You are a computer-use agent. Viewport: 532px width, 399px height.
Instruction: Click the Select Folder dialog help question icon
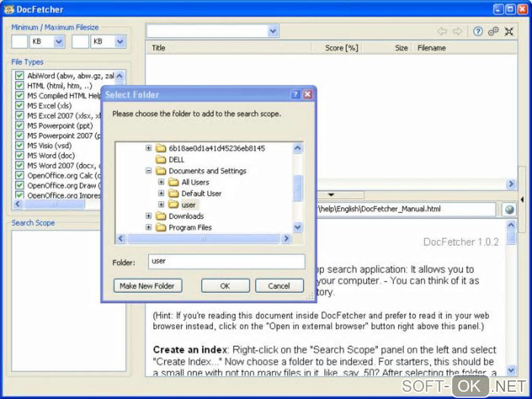295,94
